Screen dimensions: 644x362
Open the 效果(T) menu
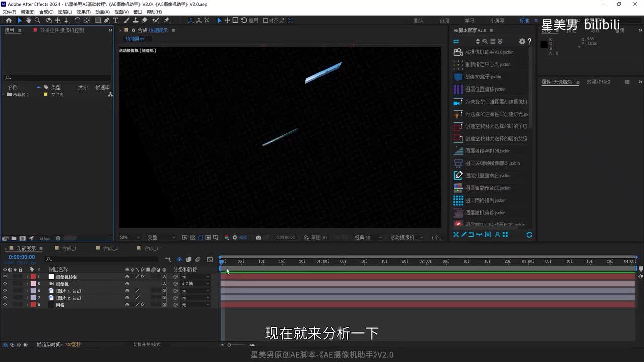[84, 12]
